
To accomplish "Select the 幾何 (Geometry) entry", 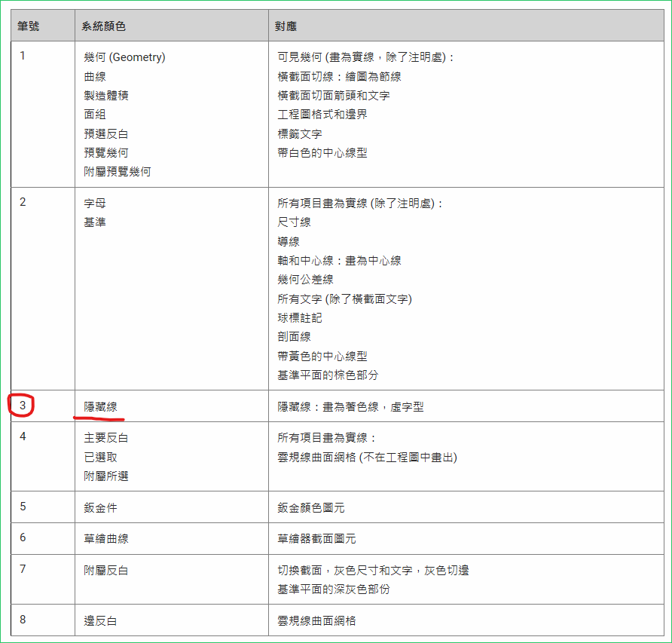I will pyautogui.click(x=124, y=57).
